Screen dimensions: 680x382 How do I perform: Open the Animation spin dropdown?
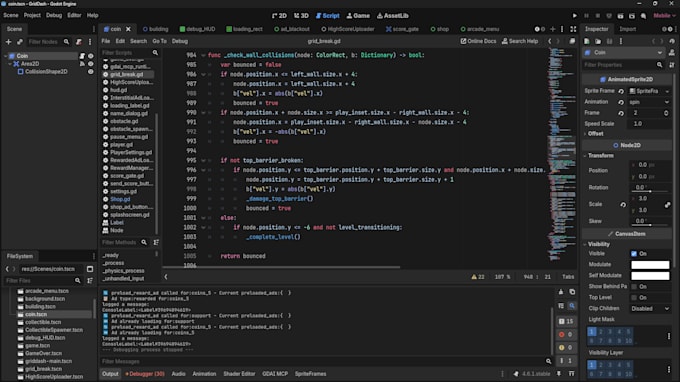(x=649, y=102)
